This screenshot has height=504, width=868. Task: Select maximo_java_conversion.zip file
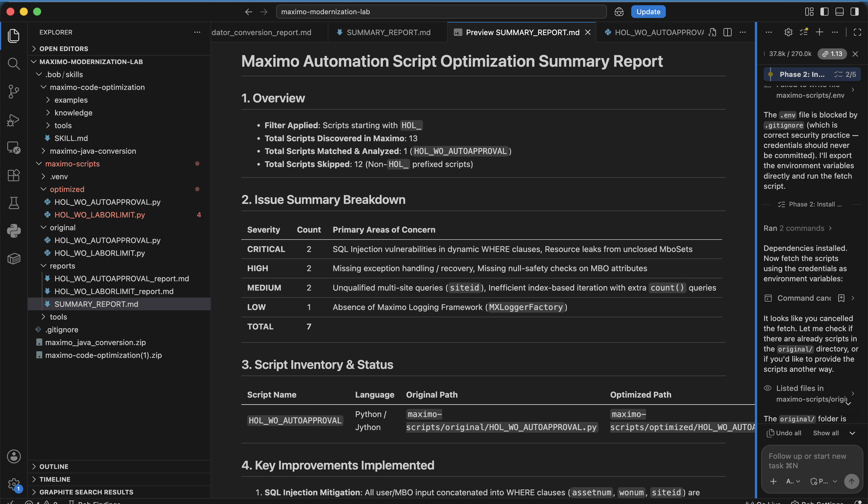pos(119,342)
